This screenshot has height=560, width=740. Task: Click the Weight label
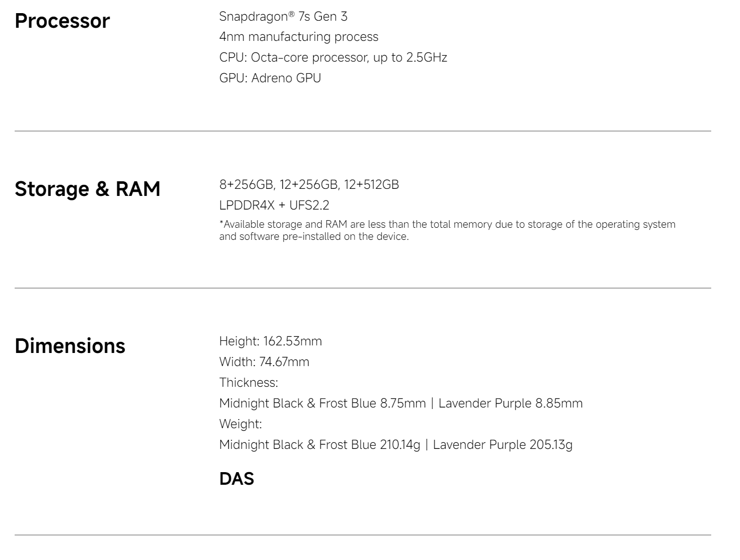(240, 424)
